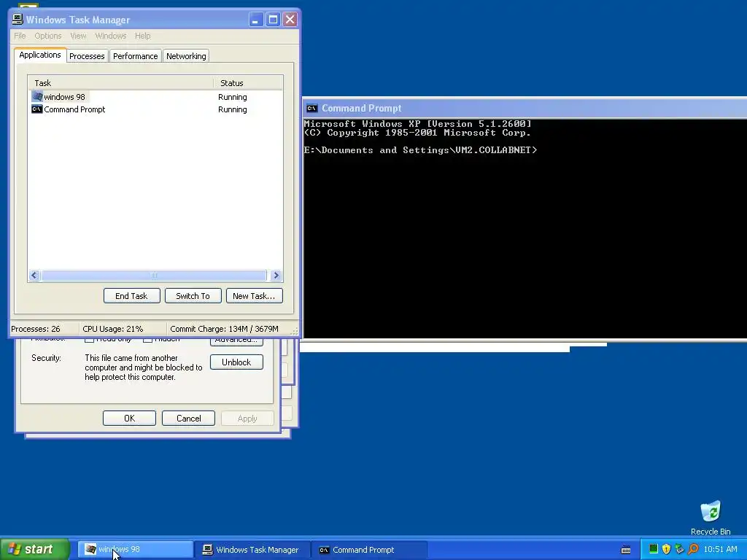Select the windows 98 task icon in list
The image size is (747, 560).
click(37, 96)
